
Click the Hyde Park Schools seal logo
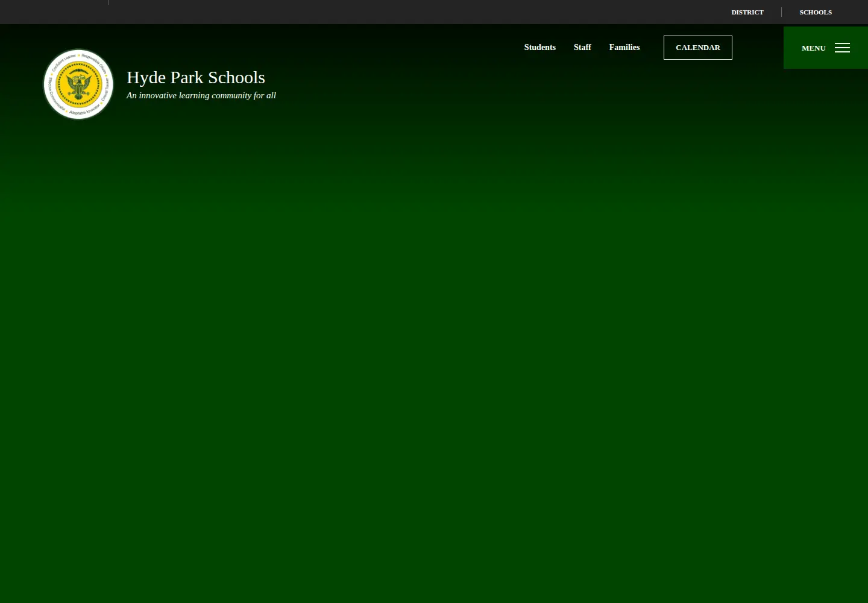[78, 84]
